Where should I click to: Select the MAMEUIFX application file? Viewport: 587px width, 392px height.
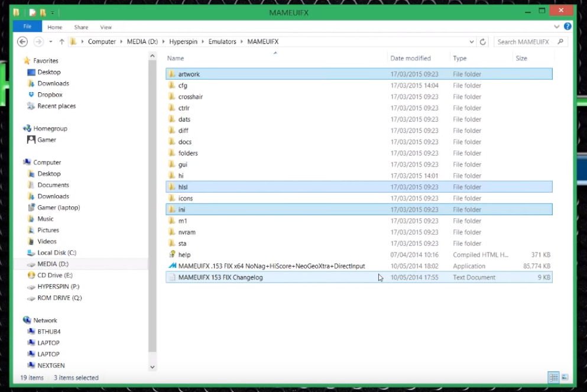pyautogui.click(x=271, y=266)
